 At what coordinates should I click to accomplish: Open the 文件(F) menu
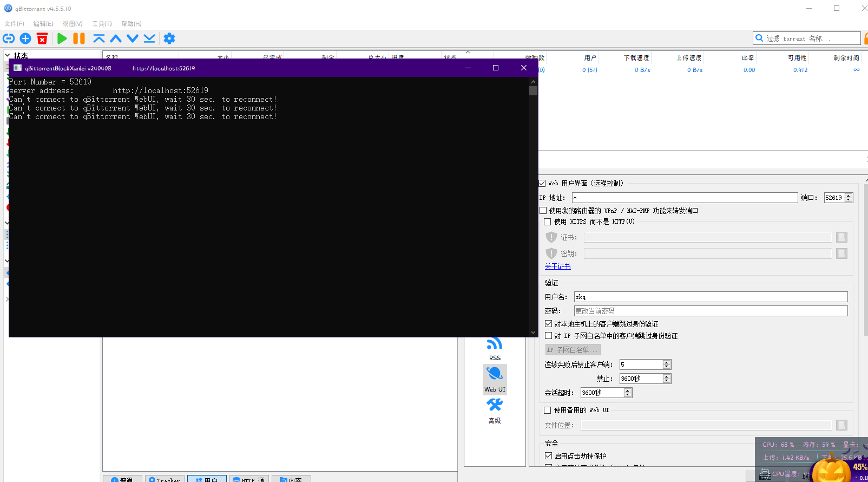15,24
